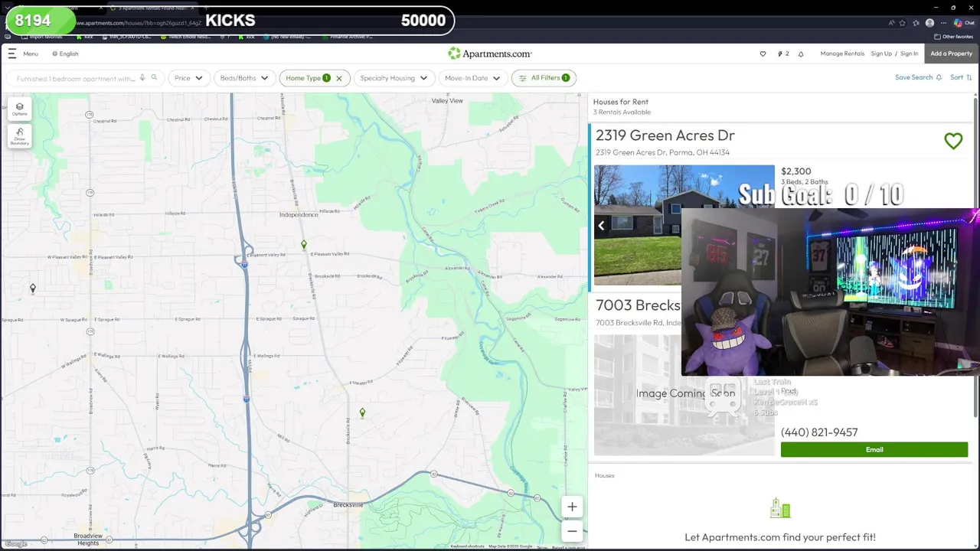Image resolution: width=980 pixels, height=551 pixels.
Task: Click the magnifier search icon
Action: tap(154, 78)
